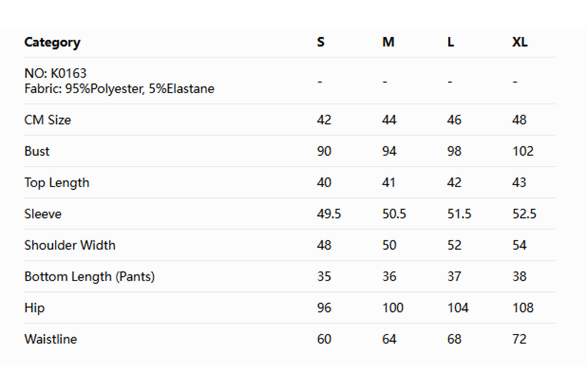Screen dimensions: 586x392
Task: Click the Hip measurement for size L
Action: tap(458, 308)
